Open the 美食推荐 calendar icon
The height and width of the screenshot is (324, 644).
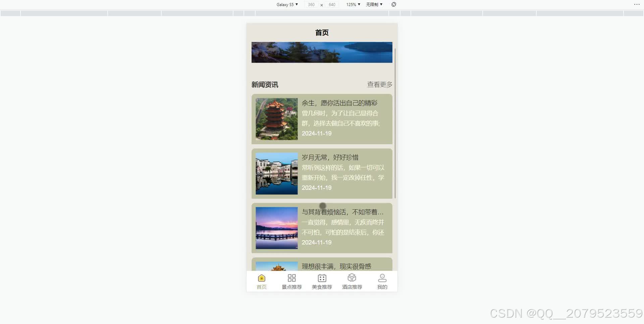coord(322,278)
